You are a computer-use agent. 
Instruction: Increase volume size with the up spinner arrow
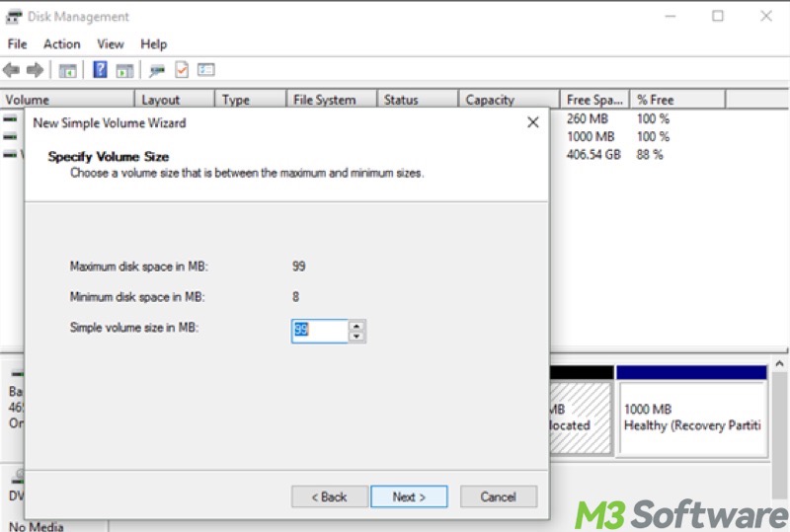coord(357,325)
